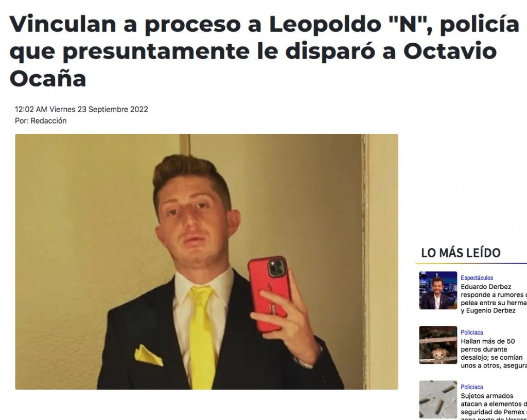Click the red phone in the photo
The width and height of the screenshot is (527, 420).
point(269,294)
